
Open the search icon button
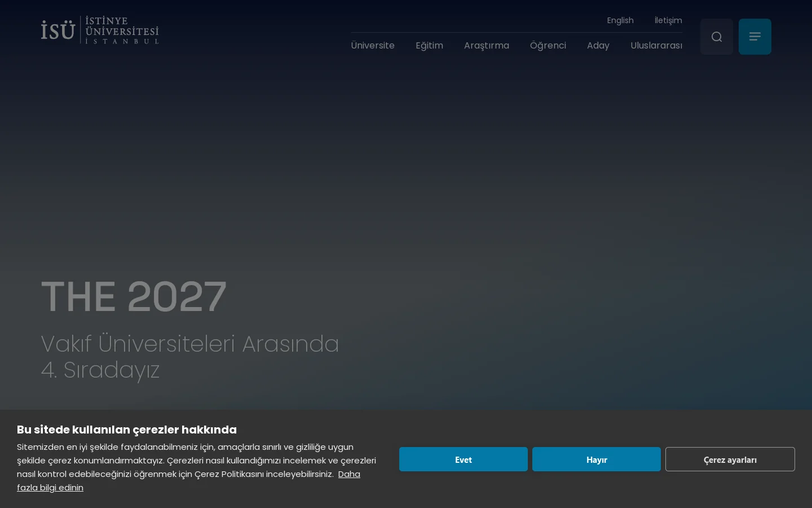point(717,37)
